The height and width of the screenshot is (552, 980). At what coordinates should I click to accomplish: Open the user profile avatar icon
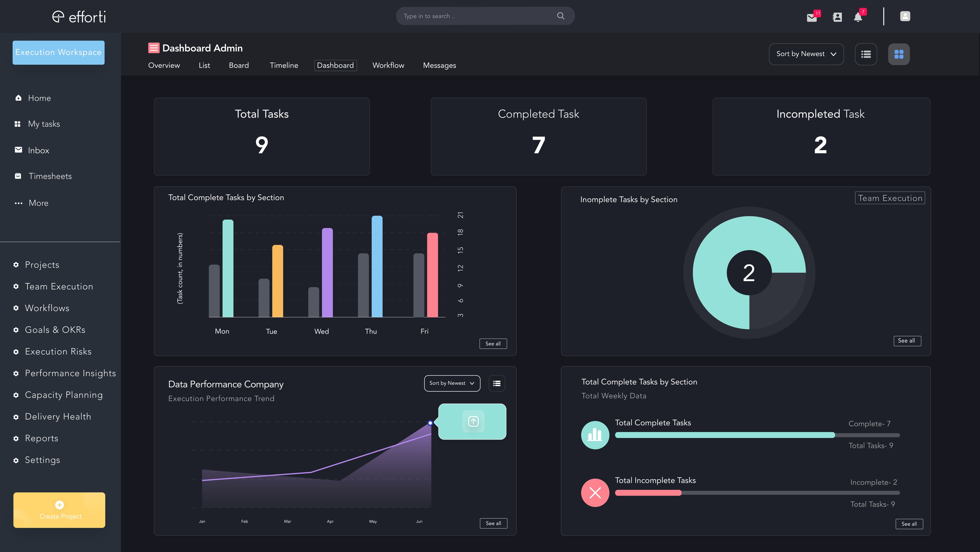click(905, 16)
